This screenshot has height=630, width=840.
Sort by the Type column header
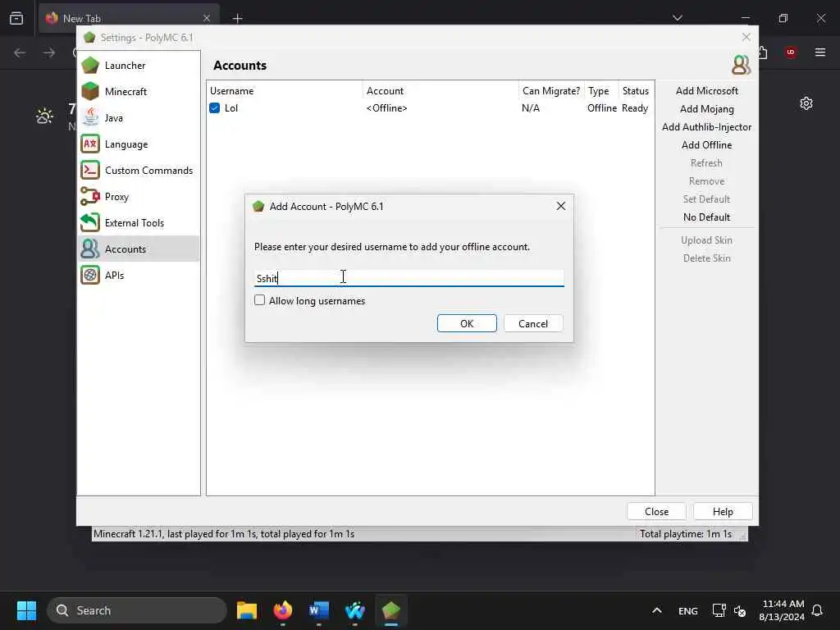point(601,91)
